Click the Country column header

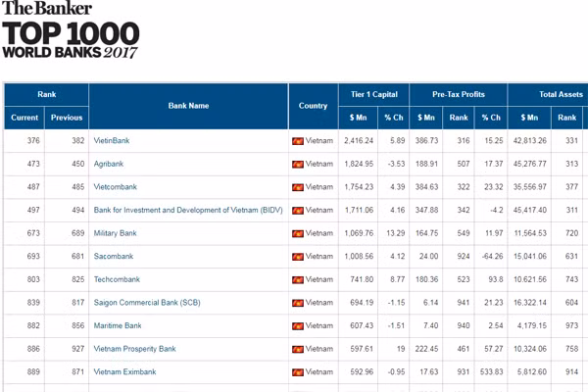[313, 106]
